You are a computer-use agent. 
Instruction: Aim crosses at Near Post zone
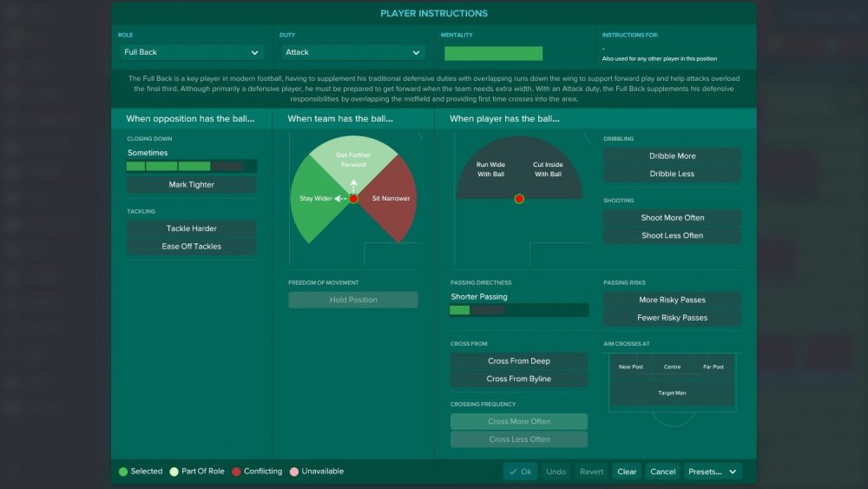coord(630,367)
